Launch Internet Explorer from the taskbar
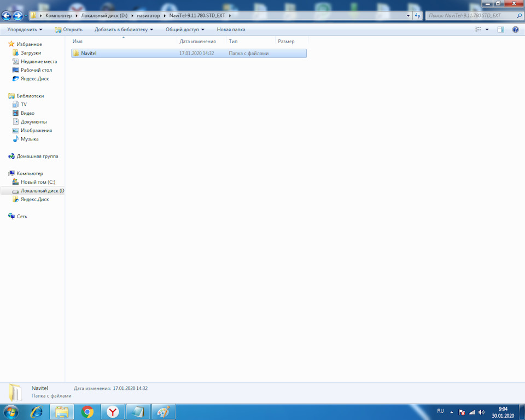The height and width of the screenshot is (420, 525). click(x=36, y=412)
